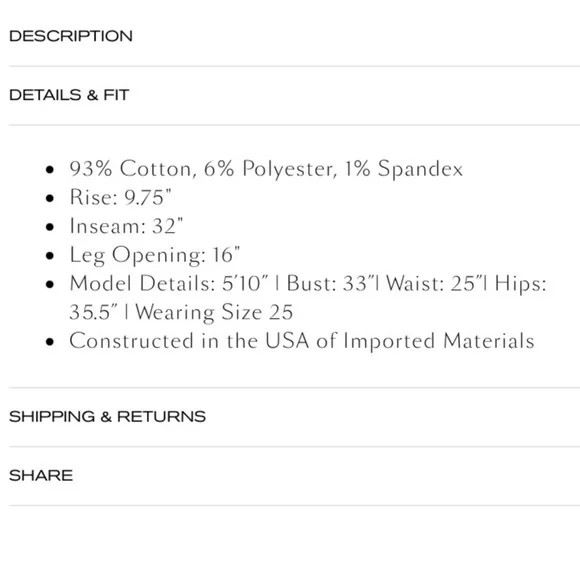This screenshot has width=580, height=580.
Task: Click Constructed in the USA text
Action: tap(189, 341)
